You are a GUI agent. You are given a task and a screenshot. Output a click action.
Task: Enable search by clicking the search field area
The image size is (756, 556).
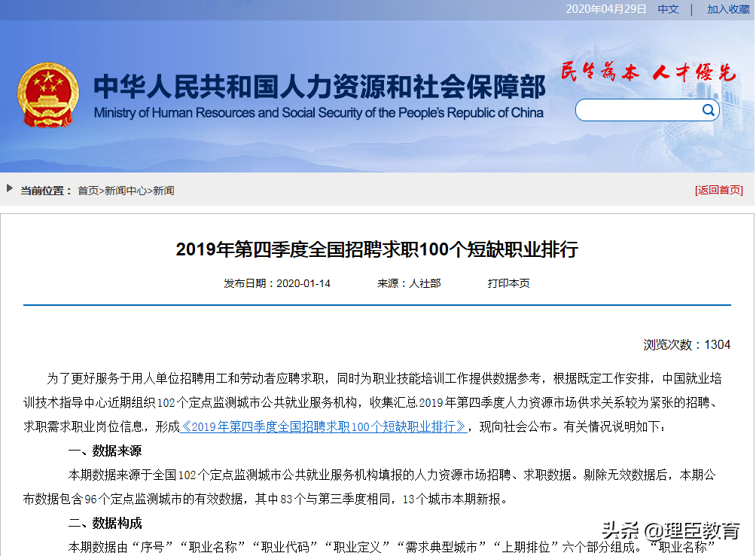pyautogui.click(x=644, y=110)
